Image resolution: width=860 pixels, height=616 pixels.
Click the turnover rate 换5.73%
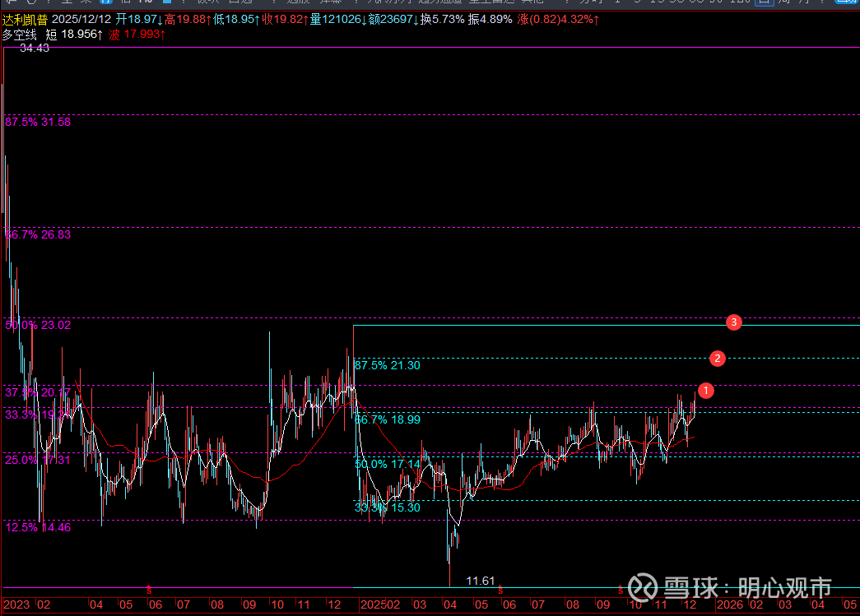click(443, 19)
